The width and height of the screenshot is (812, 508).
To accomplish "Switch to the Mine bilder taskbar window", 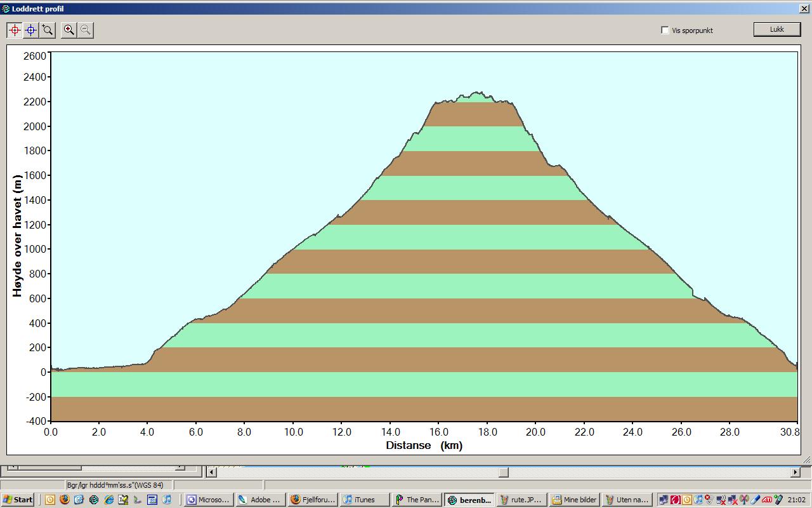I will coord(574,500).
